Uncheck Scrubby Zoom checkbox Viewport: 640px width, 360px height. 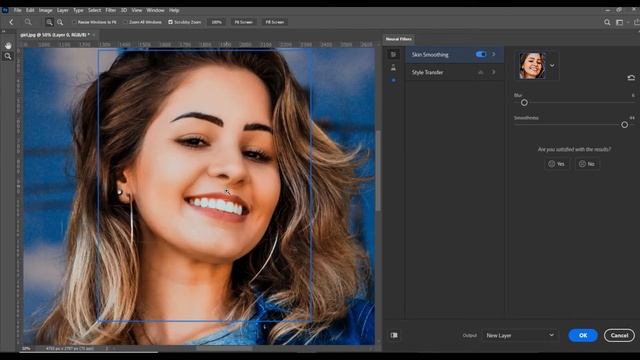(x=171, y=22)
